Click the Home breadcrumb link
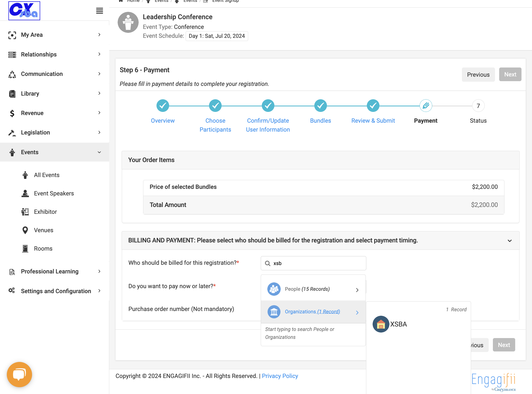 coord(133,1)
